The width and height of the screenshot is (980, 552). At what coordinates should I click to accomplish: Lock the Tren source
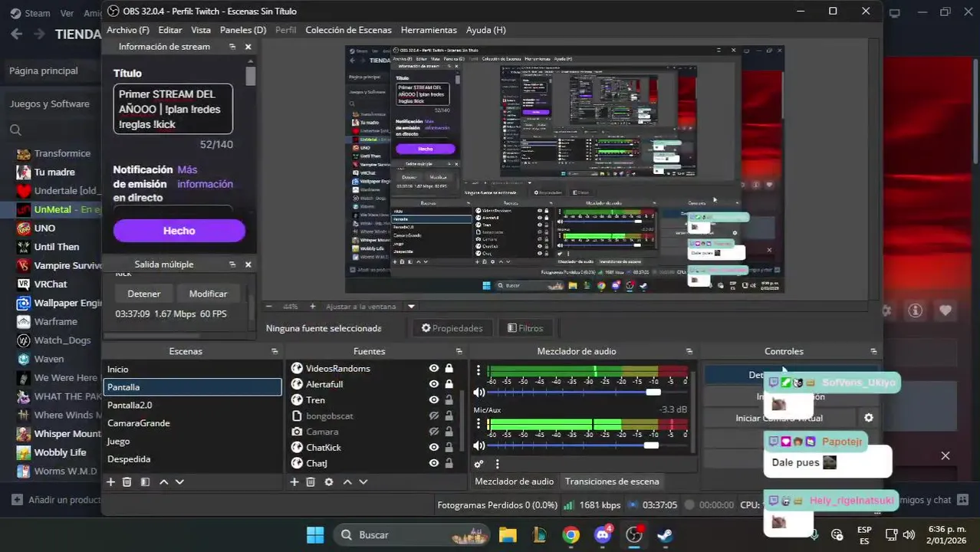point(449,400)
